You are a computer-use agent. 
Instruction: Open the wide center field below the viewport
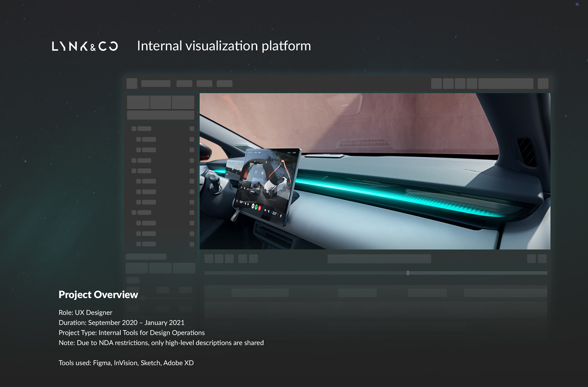(379, 259)
